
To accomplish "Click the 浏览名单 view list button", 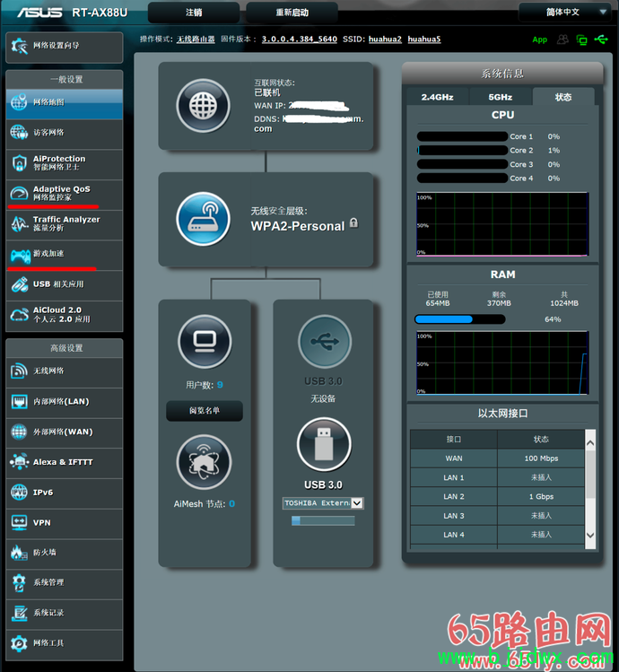I will click(x=205, y=411).
